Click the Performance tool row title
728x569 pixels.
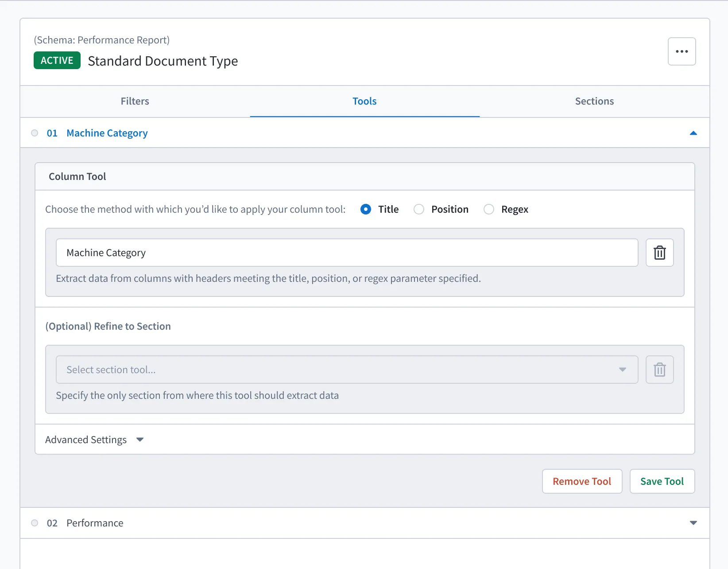click(95, 523)
